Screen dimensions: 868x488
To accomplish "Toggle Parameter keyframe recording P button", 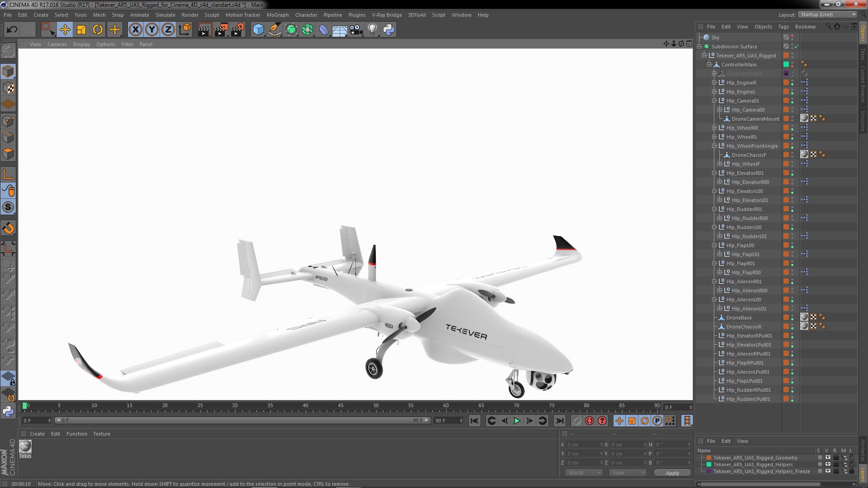I will [657, 421].
